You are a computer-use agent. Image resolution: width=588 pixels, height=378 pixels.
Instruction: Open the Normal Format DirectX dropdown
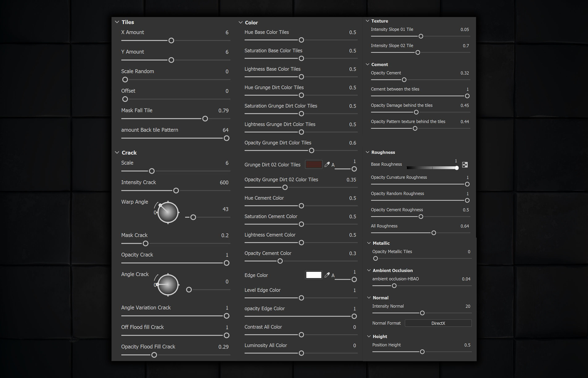pos(438,323)
